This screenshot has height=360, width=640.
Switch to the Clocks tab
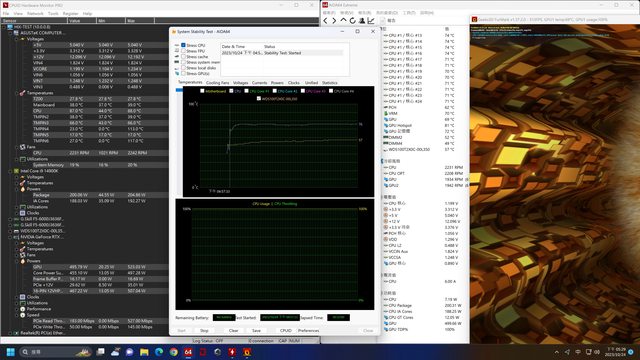(293, 83)
